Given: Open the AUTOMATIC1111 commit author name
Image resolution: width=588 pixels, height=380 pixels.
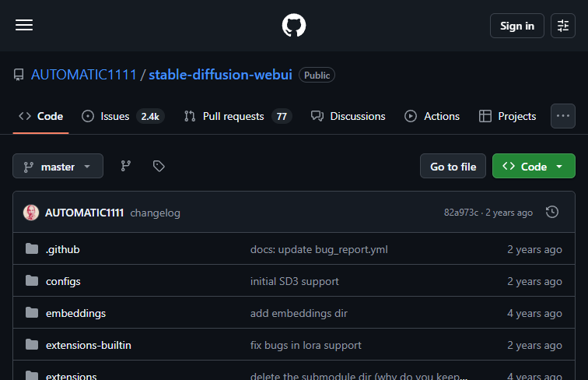Looking at the screenshot, I should point(84,213).
